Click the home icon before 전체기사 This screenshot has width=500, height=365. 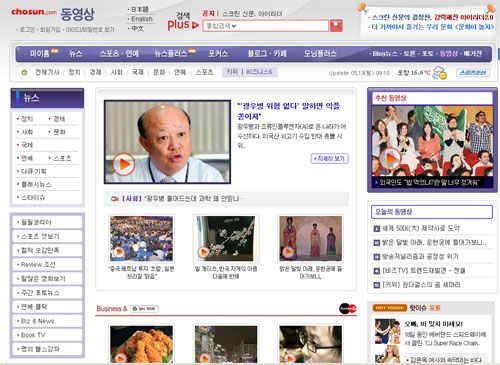(x=24, y=72)
